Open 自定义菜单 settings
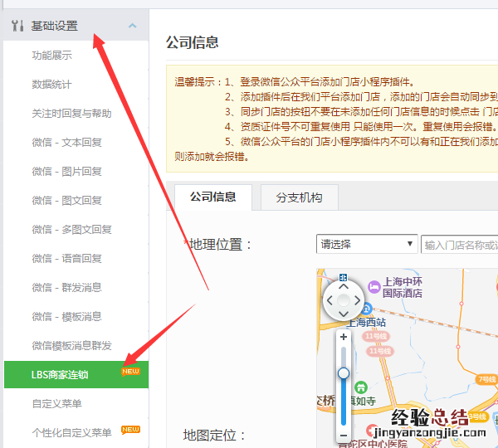 (56, 403)
